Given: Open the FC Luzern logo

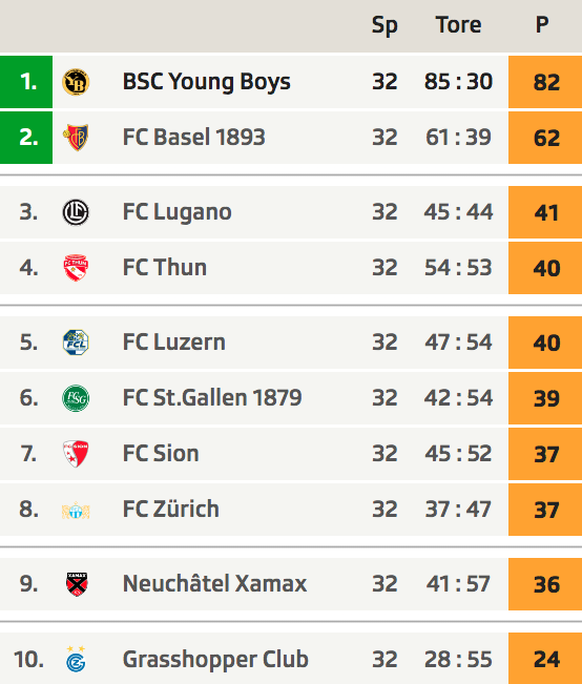Looking at the screenshot, I should click(x=76, y=342).
